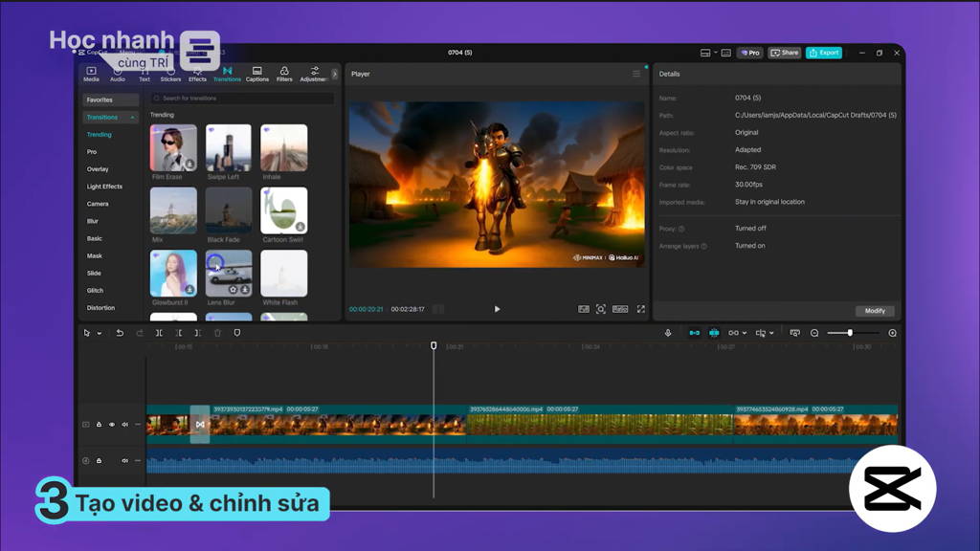Select the split clip tool
This screenshot has width=980, height=551.
click(159, 333)
